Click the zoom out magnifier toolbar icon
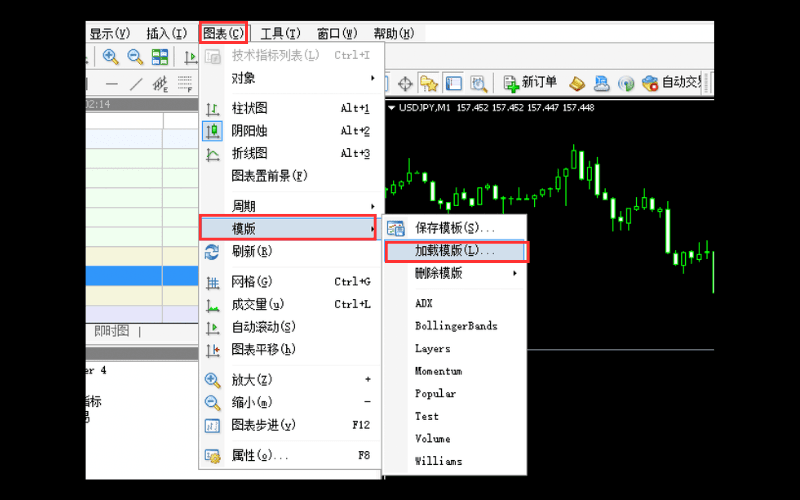Viewport: 800px width, 500px height. 135,57
